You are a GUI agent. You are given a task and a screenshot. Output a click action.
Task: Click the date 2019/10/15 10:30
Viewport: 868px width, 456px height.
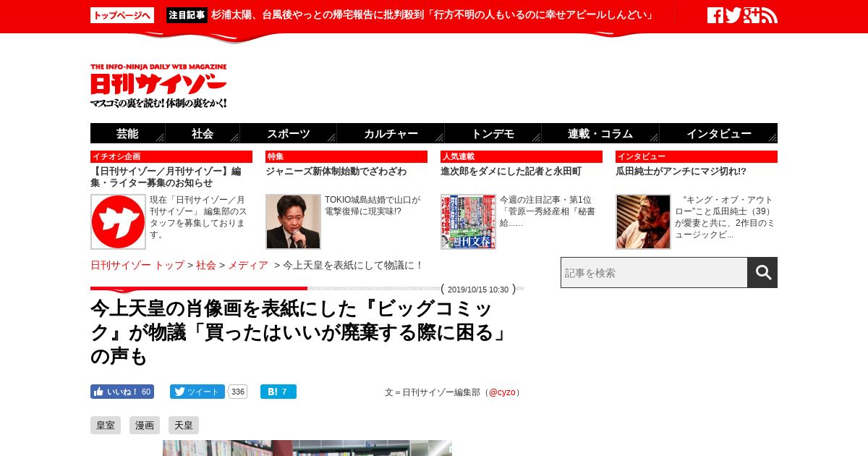coord(478,290)
